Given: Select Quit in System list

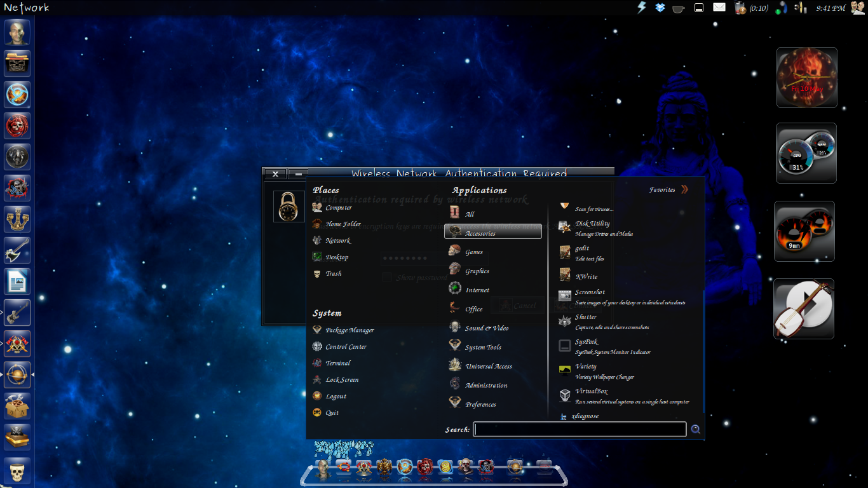Looking at the screenshot, I should tap(325, 413).
